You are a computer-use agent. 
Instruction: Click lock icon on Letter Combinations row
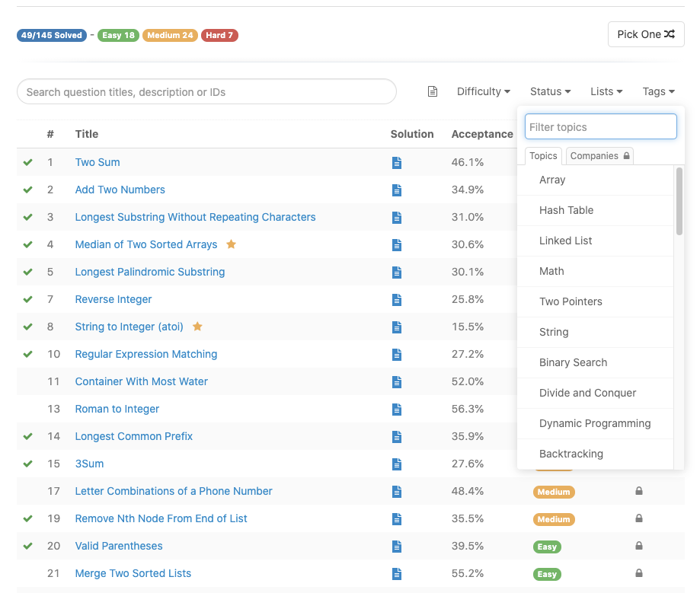(x=639, y=491)
